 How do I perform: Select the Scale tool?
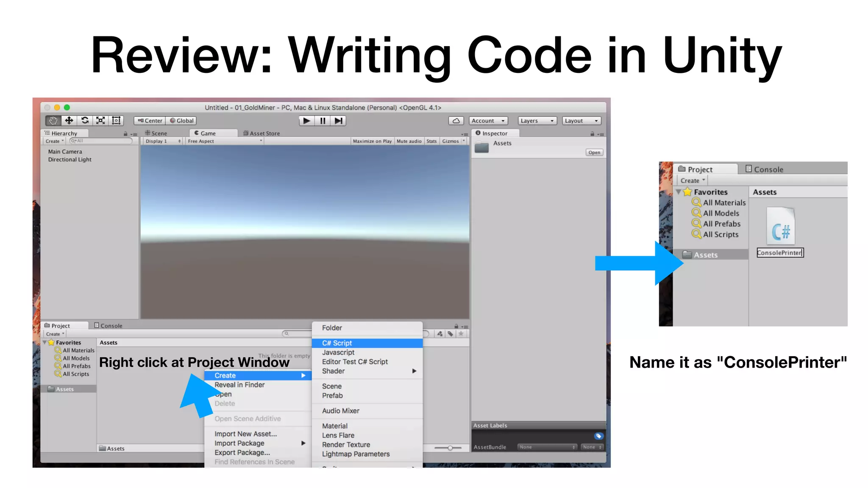coord(100,121)
